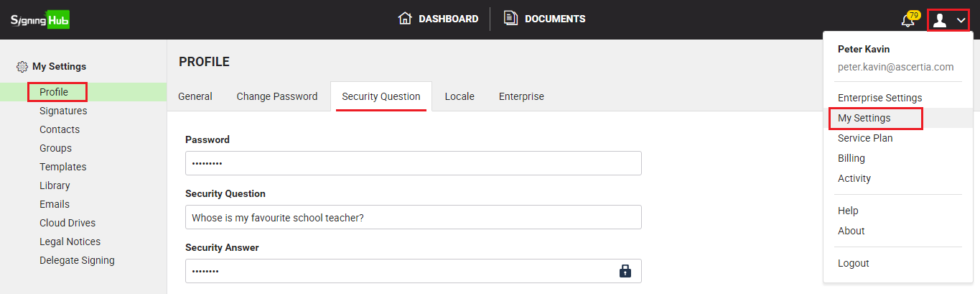The image size is (980, 294).
Task: Switch to the Change Password tab
Action: [x=276, y=96]
